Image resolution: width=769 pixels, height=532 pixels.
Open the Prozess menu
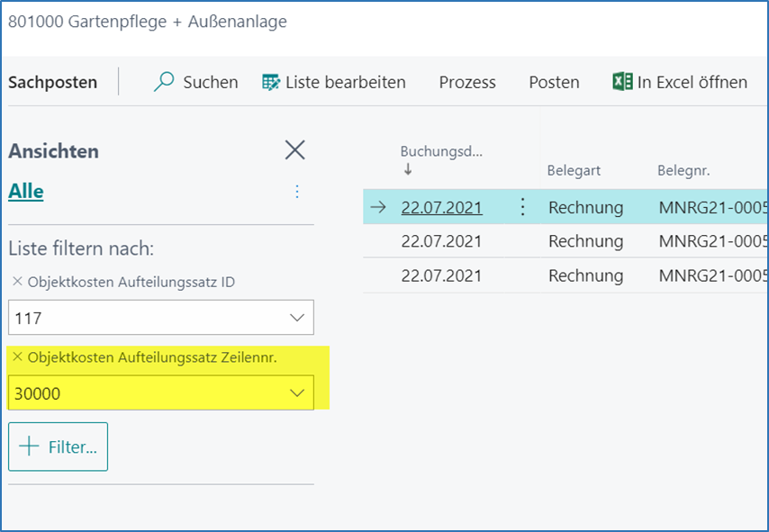tap(467, 82)
